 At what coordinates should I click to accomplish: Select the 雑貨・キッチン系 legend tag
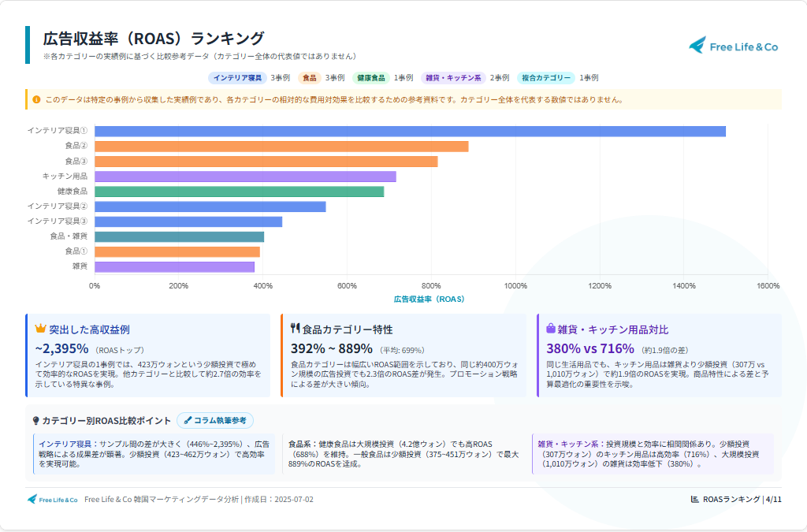click(x=453, y=78)
